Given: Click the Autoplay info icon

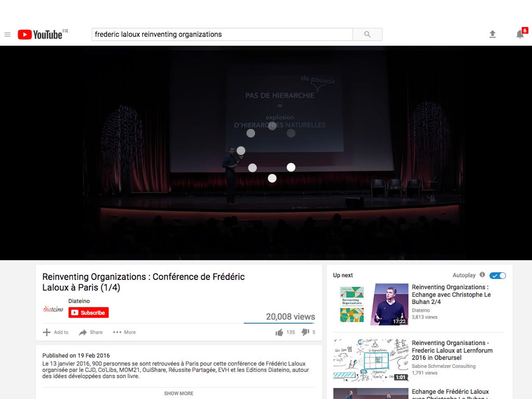Looking at the screenshot, I should coord(482,275).
